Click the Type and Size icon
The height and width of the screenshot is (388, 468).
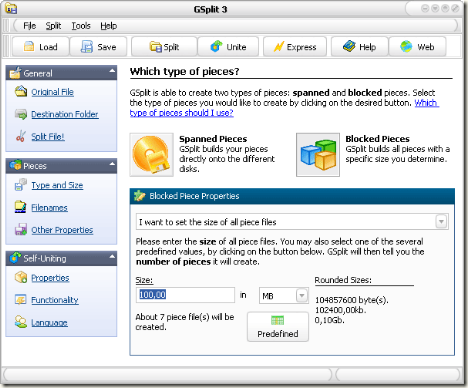pyautogui.click(x=21, y=185)
